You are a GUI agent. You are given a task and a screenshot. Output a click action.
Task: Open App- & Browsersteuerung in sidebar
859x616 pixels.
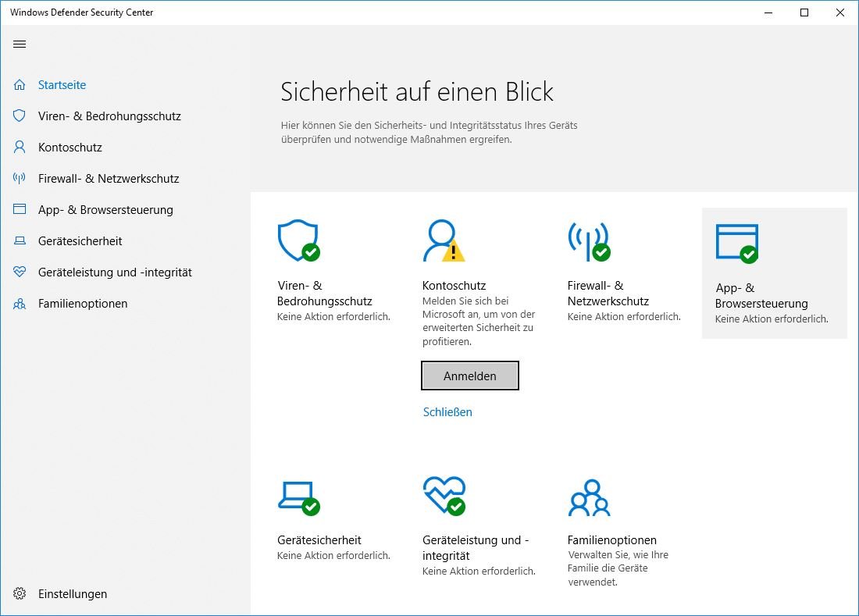(x=105, y=210)
